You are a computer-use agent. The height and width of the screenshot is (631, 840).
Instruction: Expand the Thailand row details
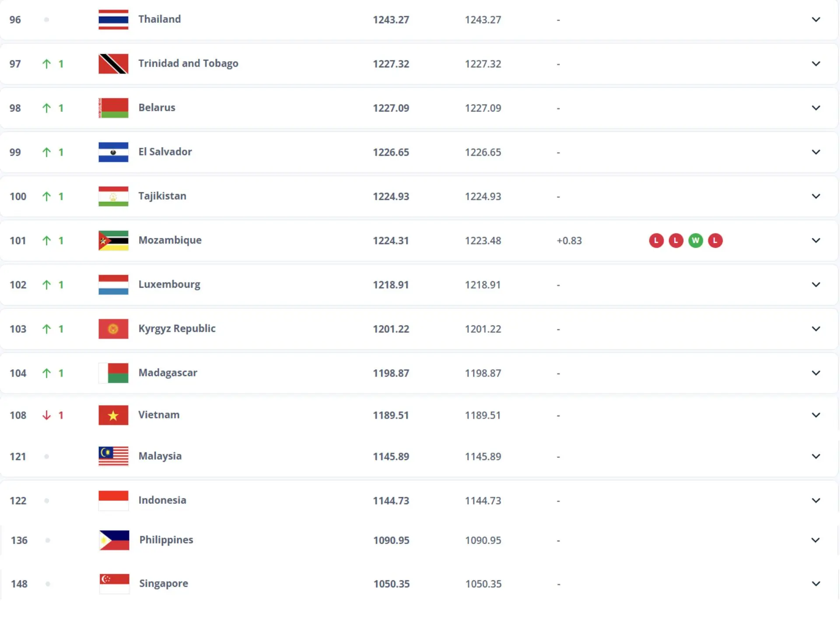point(815,19)
